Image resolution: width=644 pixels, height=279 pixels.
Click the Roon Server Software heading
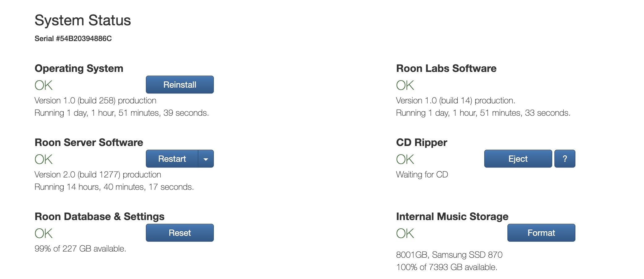pyautogui.click(x=89, y=142)
